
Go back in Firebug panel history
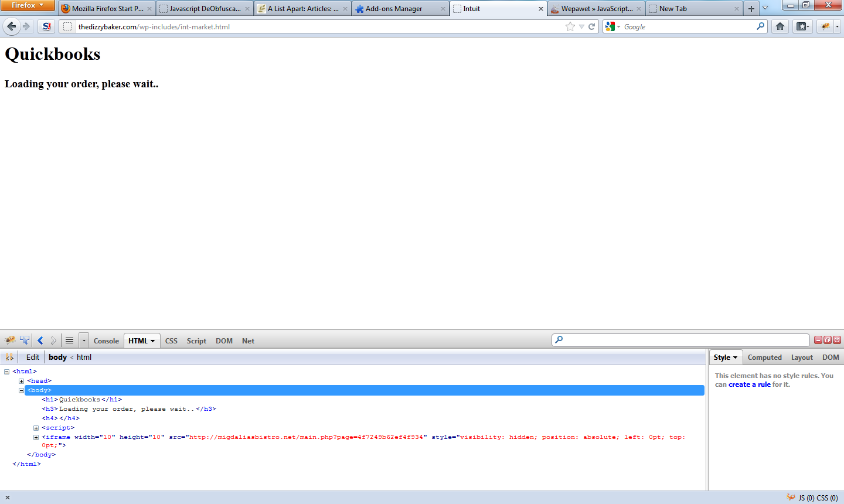point(40,340)
